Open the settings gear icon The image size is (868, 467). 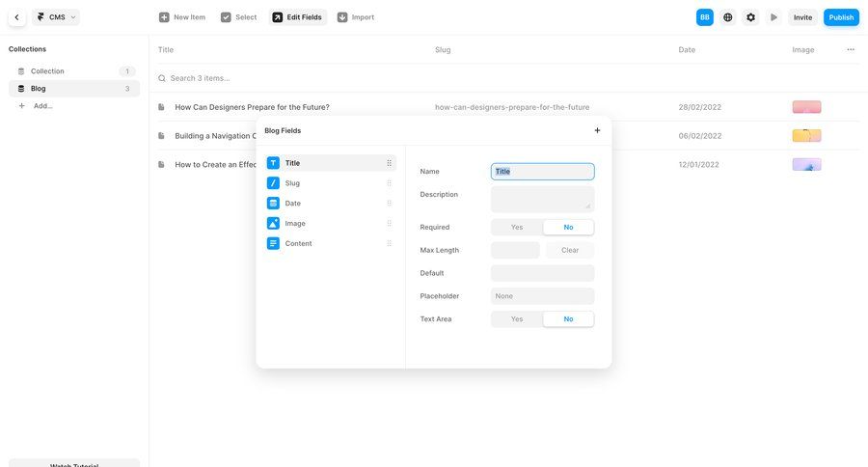[x=750, y=17]
